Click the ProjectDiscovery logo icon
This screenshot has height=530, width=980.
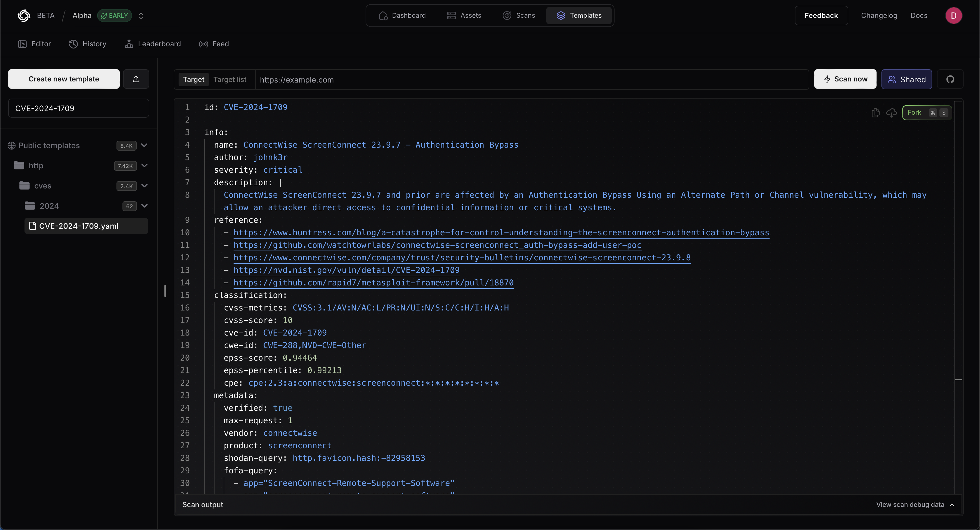pos(24,16)
